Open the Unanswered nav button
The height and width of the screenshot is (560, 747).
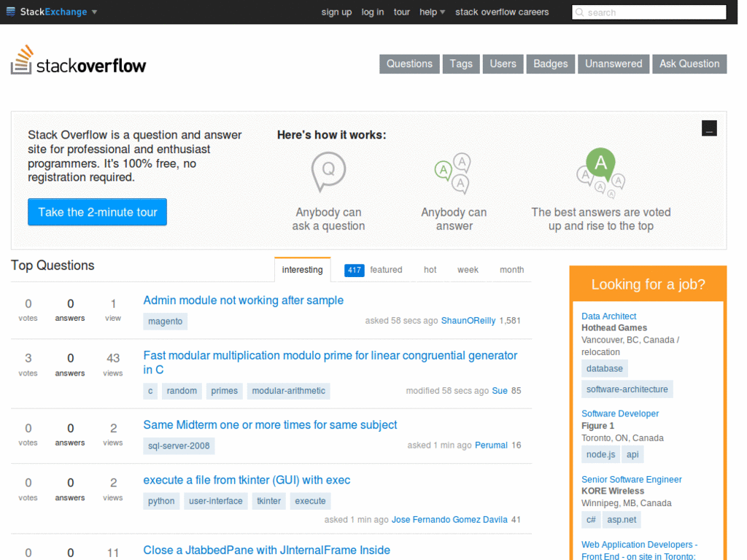tap(613, 64)
